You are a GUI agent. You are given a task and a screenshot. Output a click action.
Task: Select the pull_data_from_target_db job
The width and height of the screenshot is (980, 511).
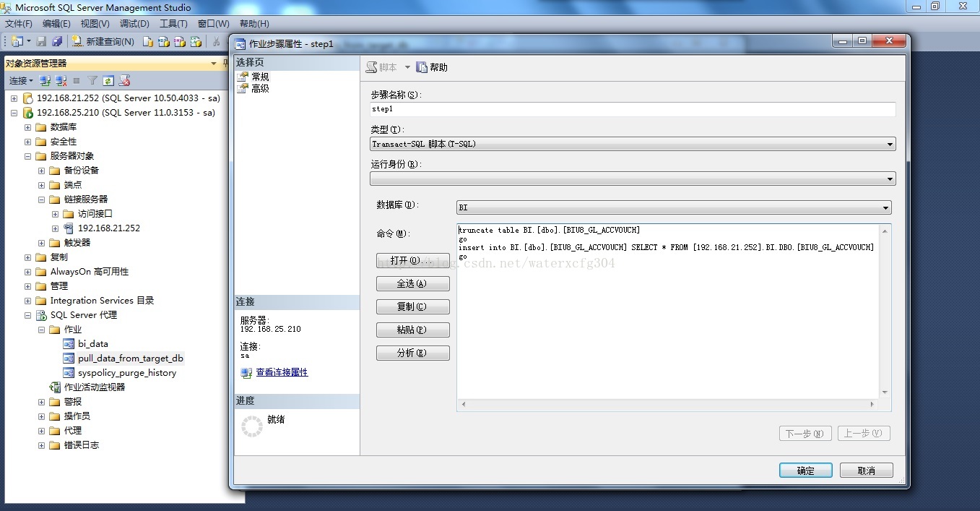130,358
